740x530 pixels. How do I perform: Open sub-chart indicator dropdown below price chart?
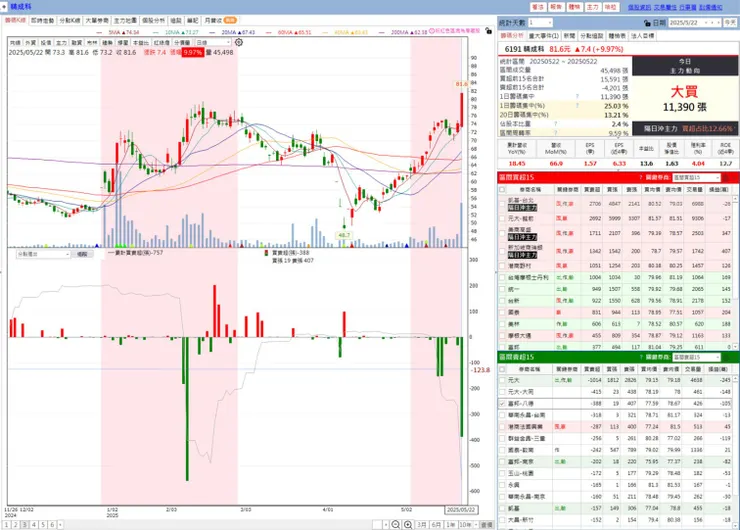43,254
